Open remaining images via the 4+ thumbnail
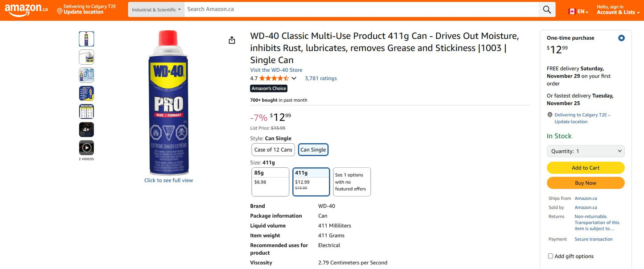 point(86,129)
